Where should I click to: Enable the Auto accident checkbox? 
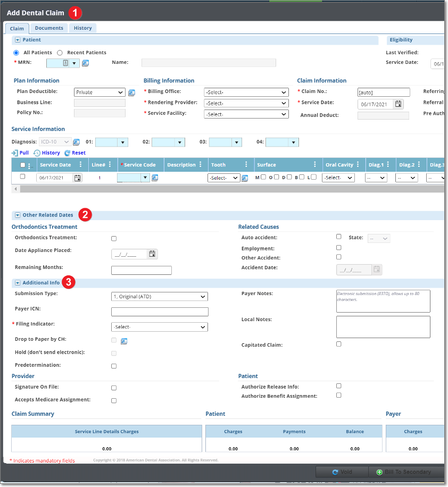[339, 237]
